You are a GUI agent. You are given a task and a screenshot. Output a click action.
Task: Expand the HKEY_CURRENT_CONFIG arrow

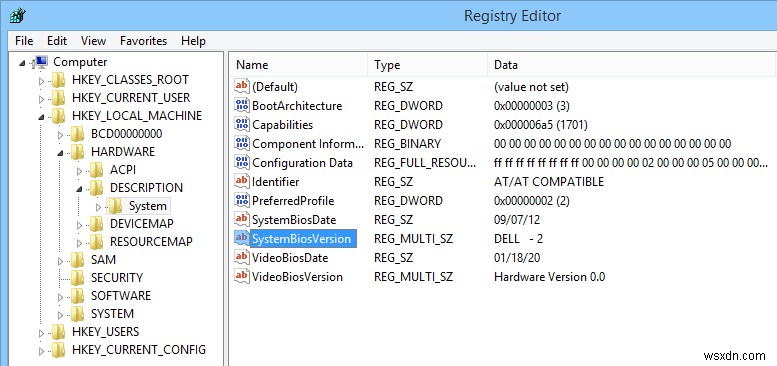(x=41, y=350)
